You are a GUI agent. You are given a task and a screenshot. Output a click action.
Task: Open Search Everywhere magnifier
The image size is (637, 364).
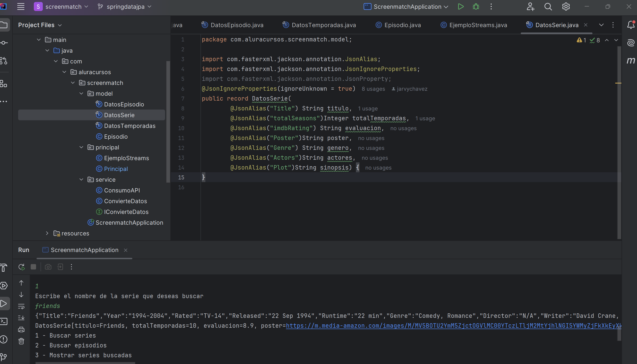pos(548,6)
